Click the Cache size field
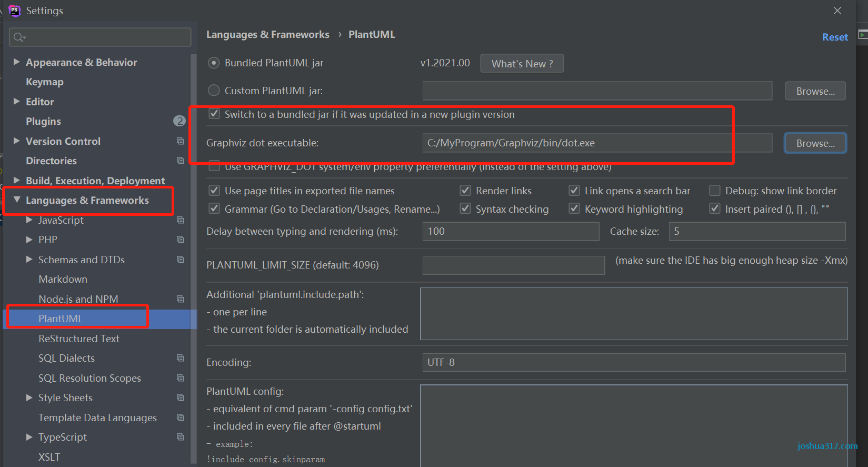This screenshot has height=467, width=868. pyautogui.click(x=757, y=231)
